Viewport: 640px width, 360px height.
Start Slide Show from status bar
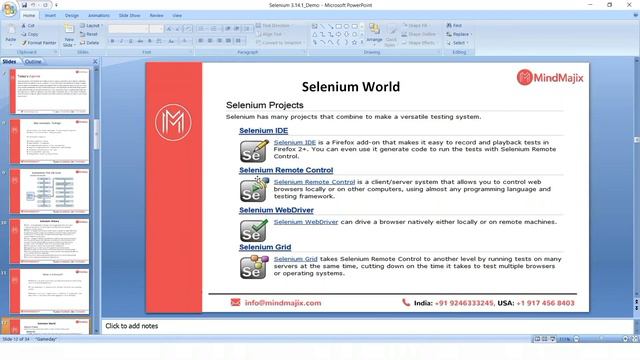(553, 339)
